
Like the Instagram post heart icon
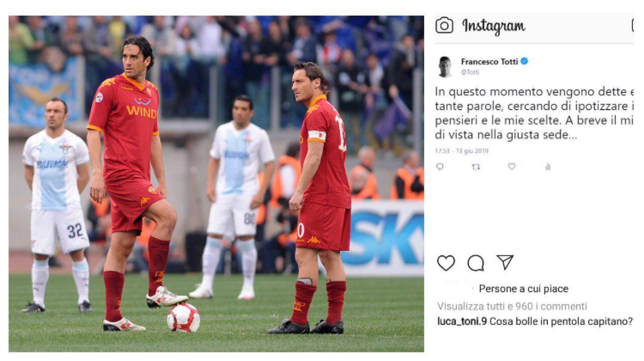click(446, 263)
